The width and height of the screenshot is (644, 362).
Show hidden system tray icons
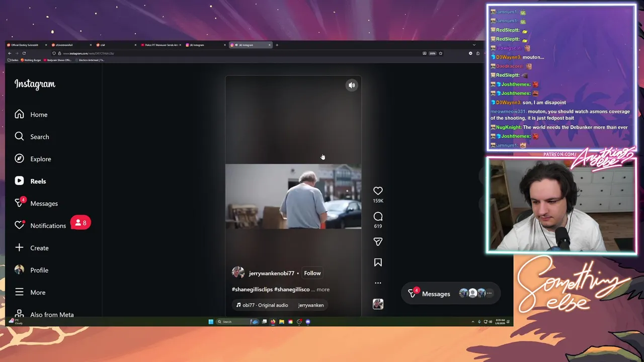(473, 322)
